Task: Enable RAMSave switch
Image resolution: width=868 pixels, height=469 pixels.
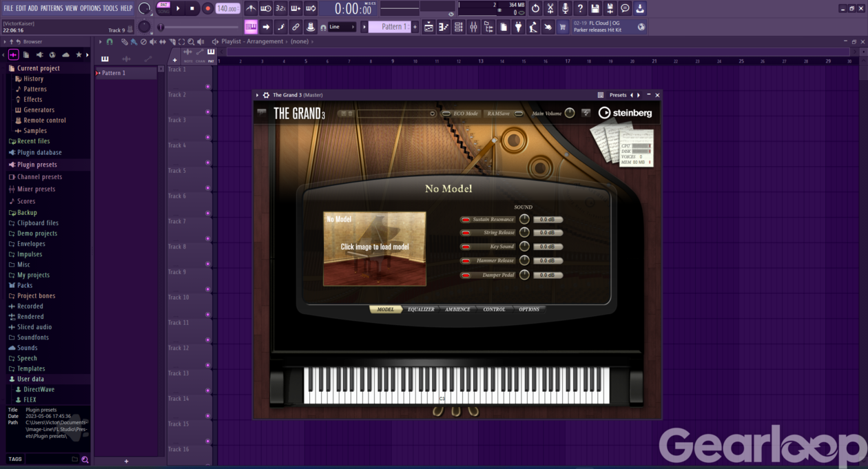Action: (x=519, y=114)
